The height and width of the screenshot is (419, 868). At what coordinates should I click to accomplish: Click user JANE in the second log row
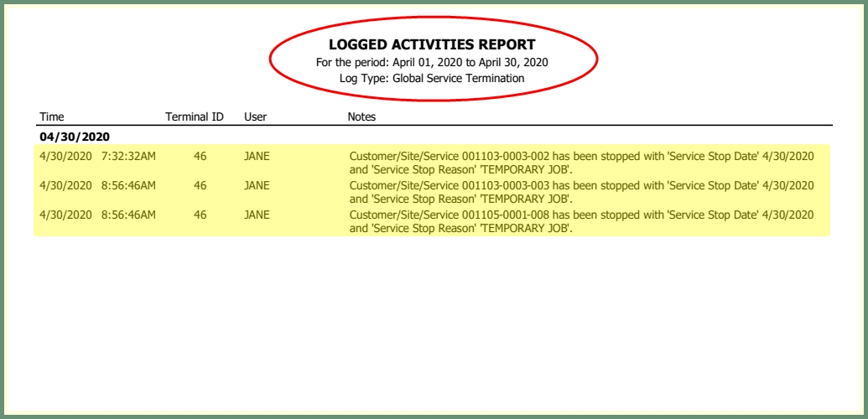click(x=257, y=185)
